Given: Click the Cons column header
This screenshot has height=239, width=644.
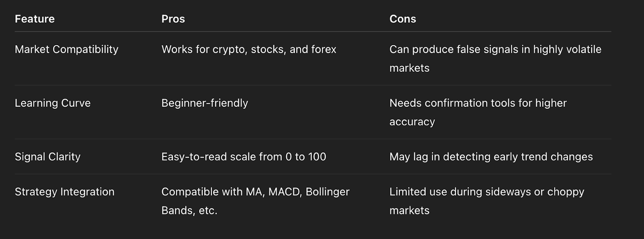Looking at the screenshot, I should [x=402, y=19].
